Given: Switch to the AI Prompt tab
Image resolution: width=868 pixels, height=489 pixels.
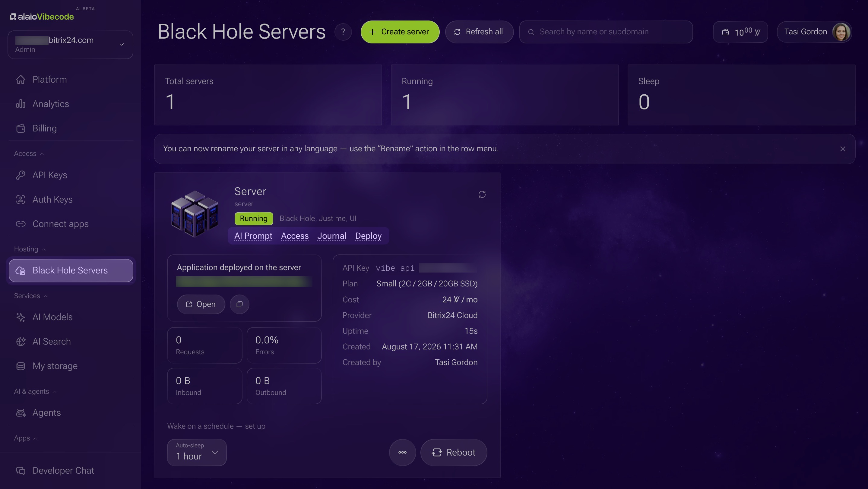Looking at the screenshot, I should click(253, 236).
